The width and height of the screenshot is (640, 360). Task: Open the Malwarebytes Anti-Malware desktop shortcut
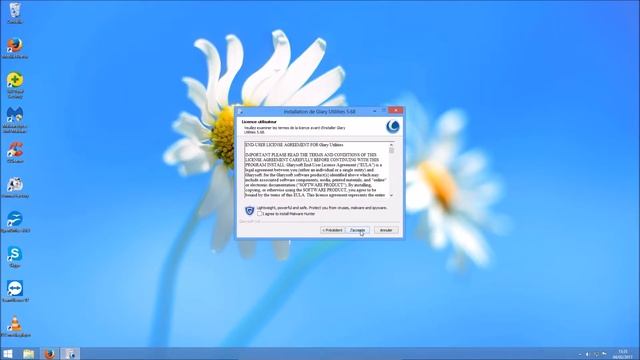pyautogui.click(x=15, y=120)
